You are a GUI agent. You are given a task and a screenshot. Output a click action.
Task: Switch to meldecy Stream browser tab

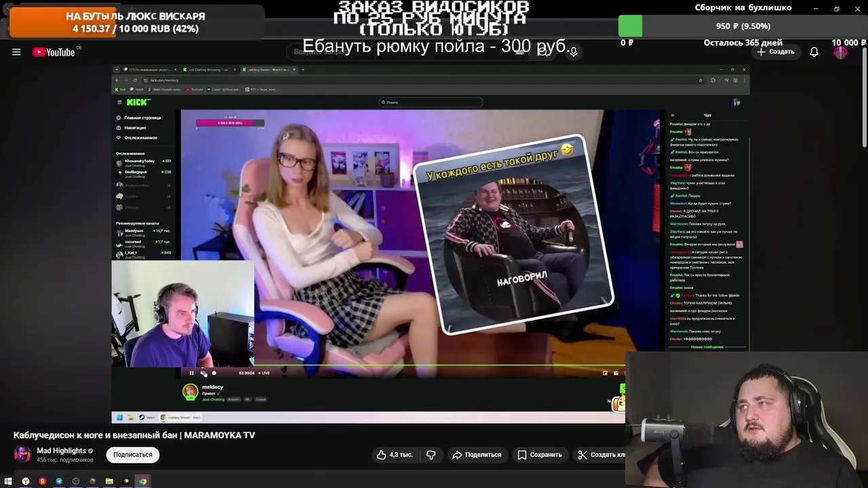tap(269, 70)
